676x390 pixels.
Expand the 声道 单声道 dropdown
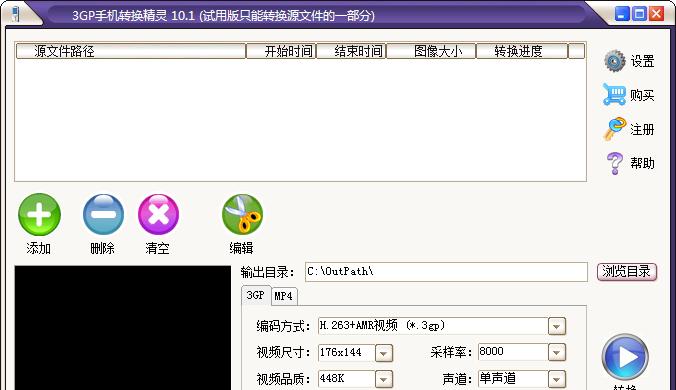(x=557, y=379)
